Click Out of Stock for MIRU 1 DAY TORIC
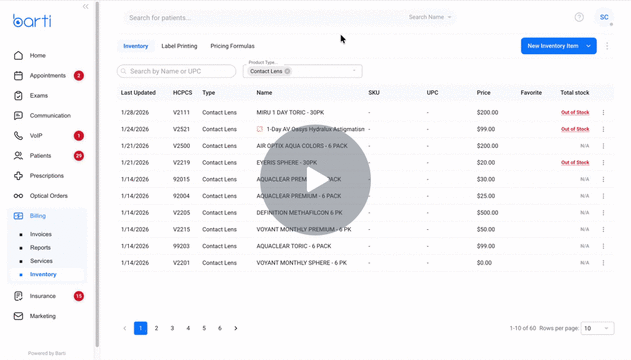 tap(575, 113)
